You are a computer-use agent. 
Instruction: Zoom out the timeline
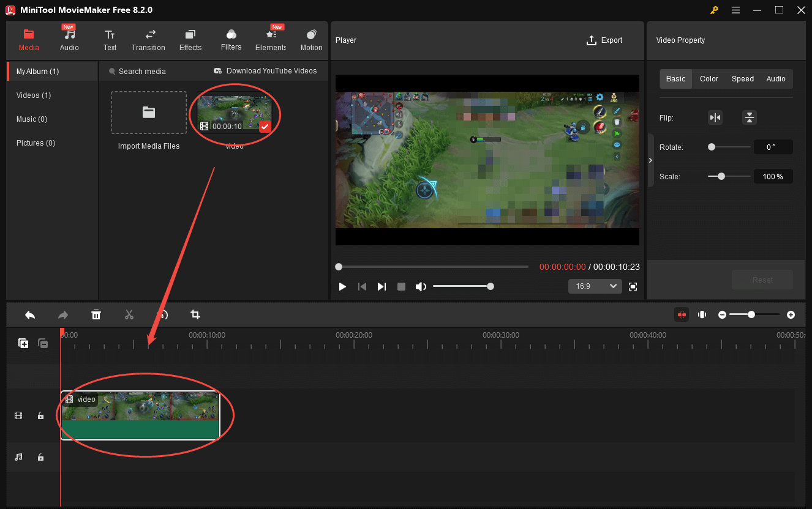coord(723,314)
